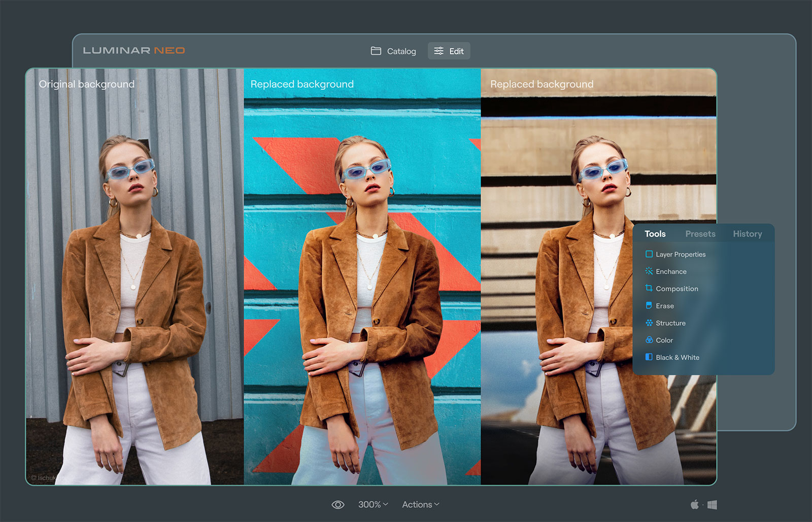Screen dimensions: 812x522
Task: Switch to Edit mode
Action: pyautogui.click(x=449, y=51)
